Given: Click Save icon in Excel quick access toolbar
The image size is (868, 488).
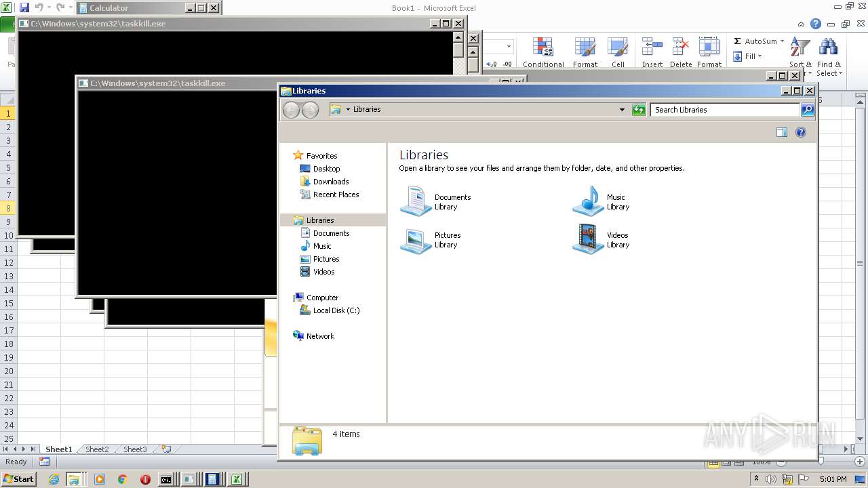Looking at the screenshot, I should click(x=24, y=7).
